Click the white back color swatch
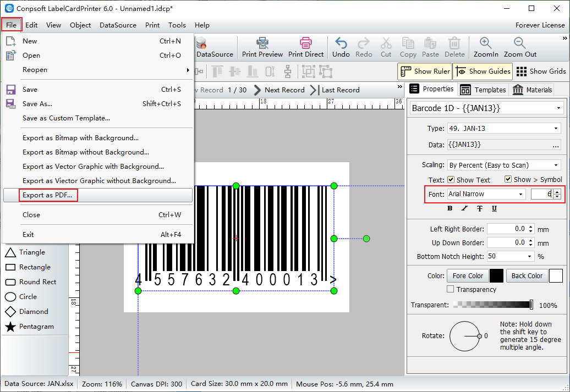This screenshot has width=570, height=392. (556, 276)
